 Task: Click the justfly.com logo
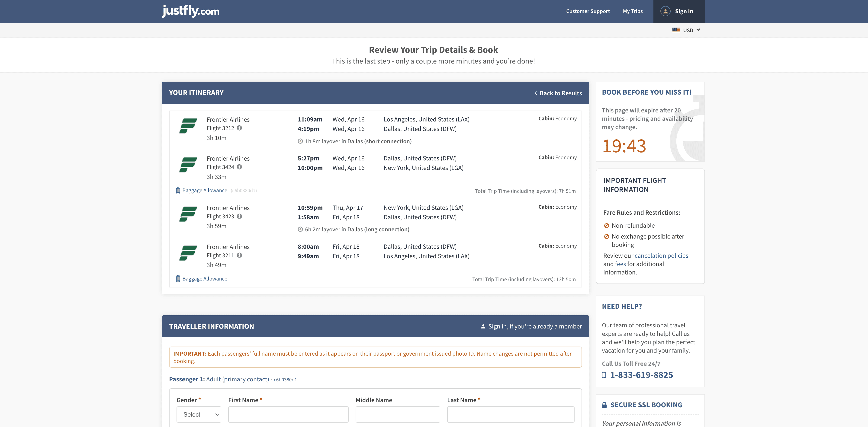tap(191, 11)
